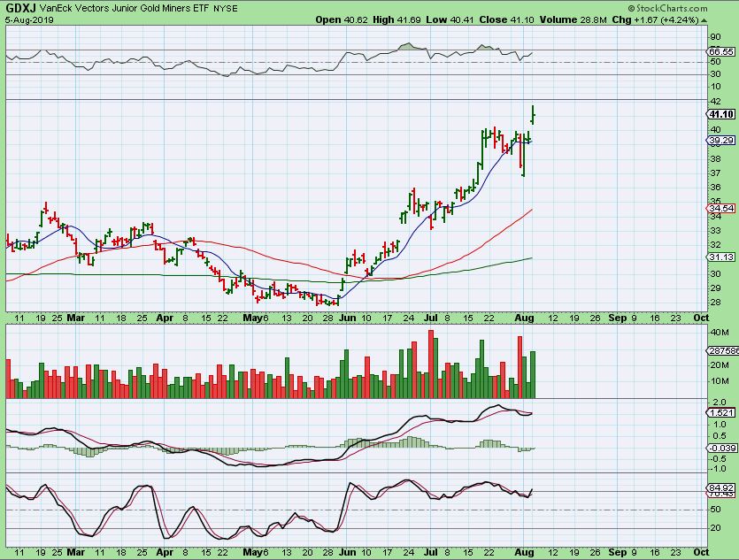Click Aug on the price panel date axis

[x=524, y=318]
